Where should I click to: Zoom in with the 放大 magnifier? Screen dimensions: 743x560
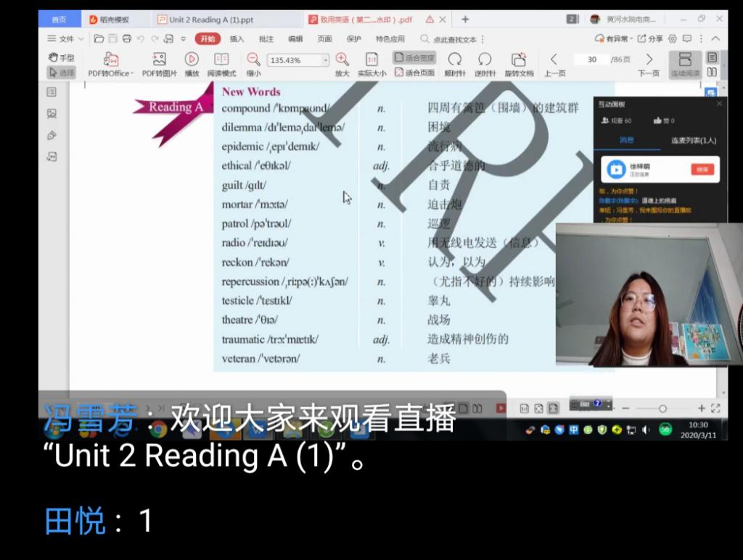[342, 59]
